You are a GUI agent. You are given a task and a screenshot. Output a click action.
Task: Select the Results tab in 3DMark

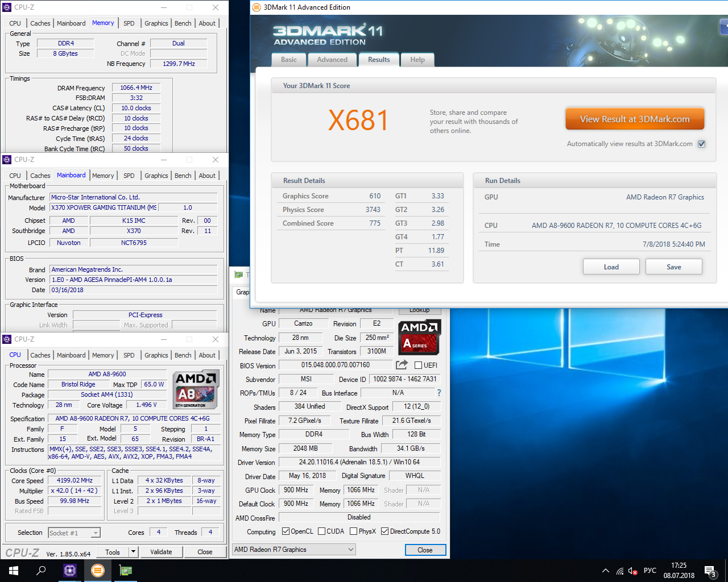tap(379, 60)
